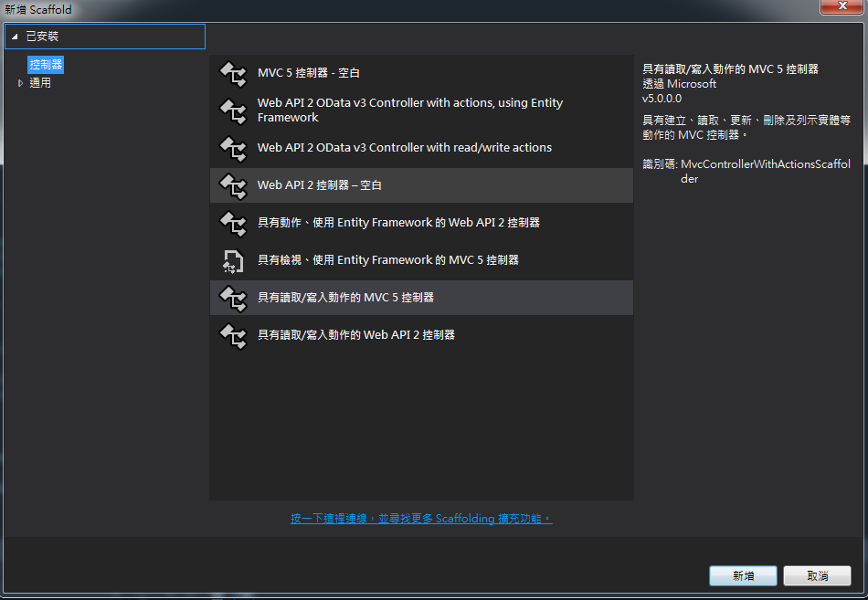Choose MVC 5 控制器 - 空白 template
This screenshot has height=600, width=868.
coord(421,74)
